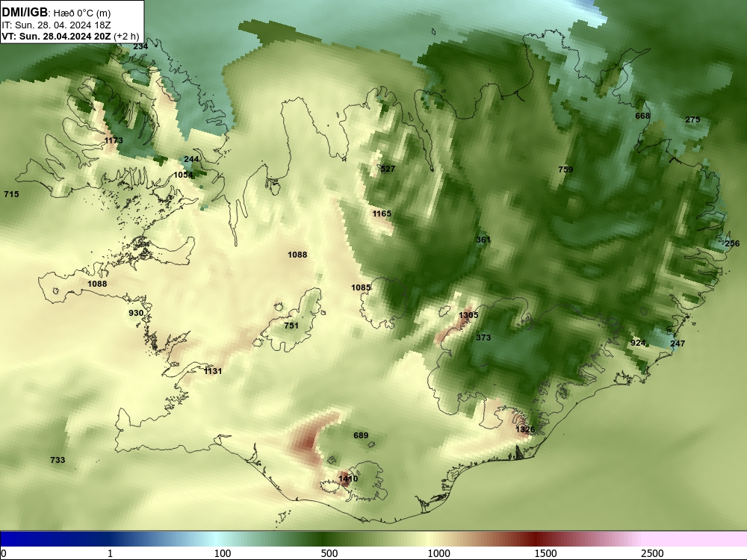Click the 689 height value
The height and width of the screenshot is (560, 747).
pyautogui.click(x=361, y=435)
